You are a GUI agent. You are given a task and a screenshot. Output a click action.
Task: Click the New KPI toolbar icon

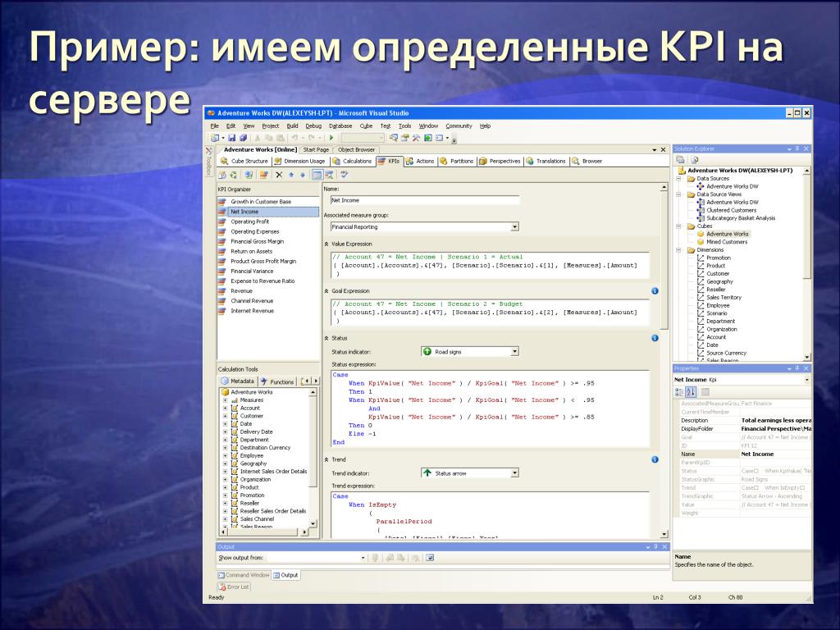point(263,175)
